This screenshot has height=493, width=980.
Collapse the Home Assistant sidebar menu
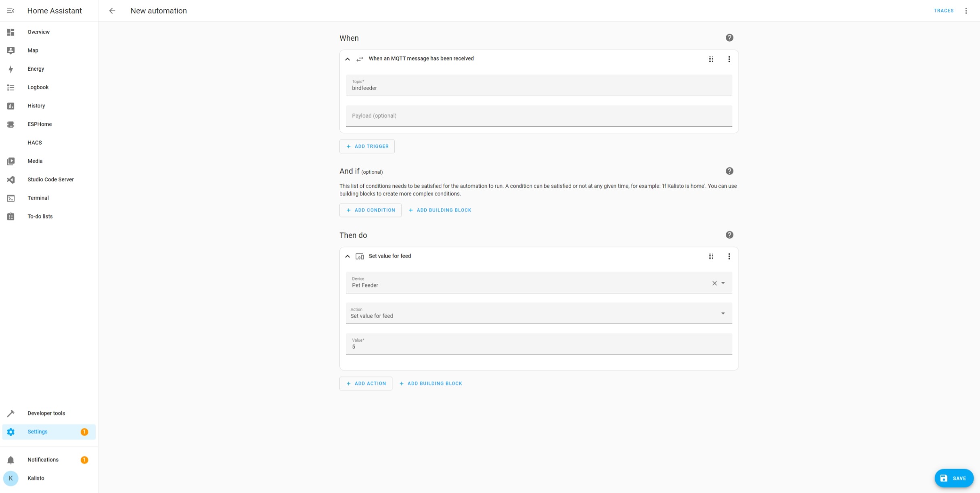11,11
